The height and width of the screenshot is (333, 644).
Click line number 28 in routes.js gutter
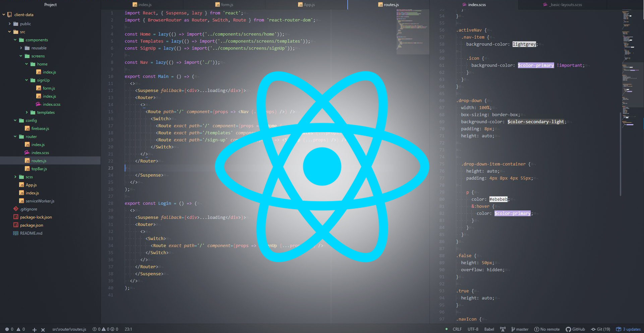coord(110,203)
